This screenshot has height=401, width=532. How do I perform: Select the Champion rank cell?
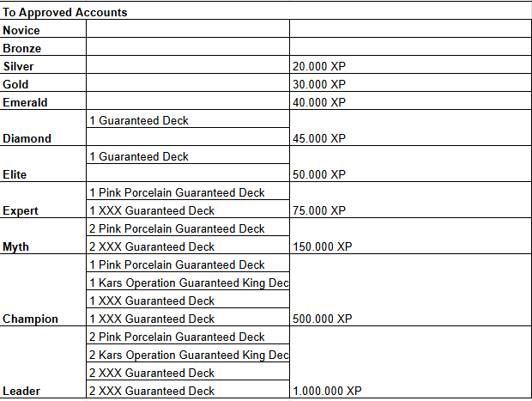click(x=31, y=319)
